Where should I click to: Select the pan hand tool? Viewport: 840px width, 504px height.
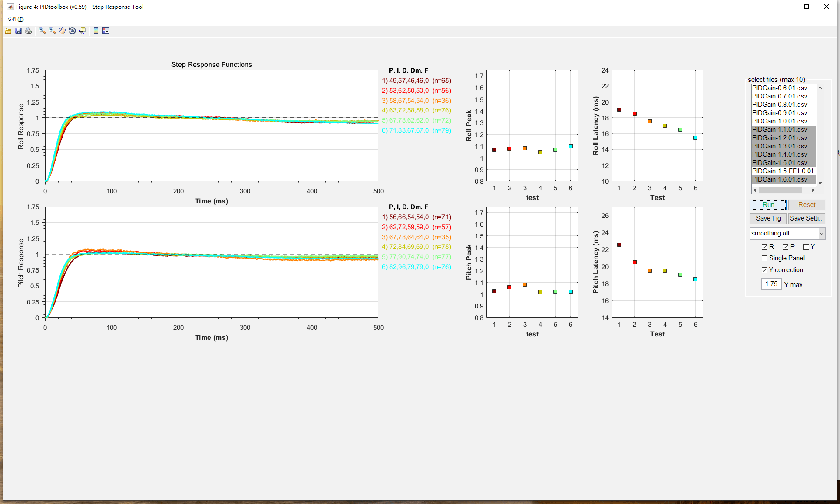[62, 31]
